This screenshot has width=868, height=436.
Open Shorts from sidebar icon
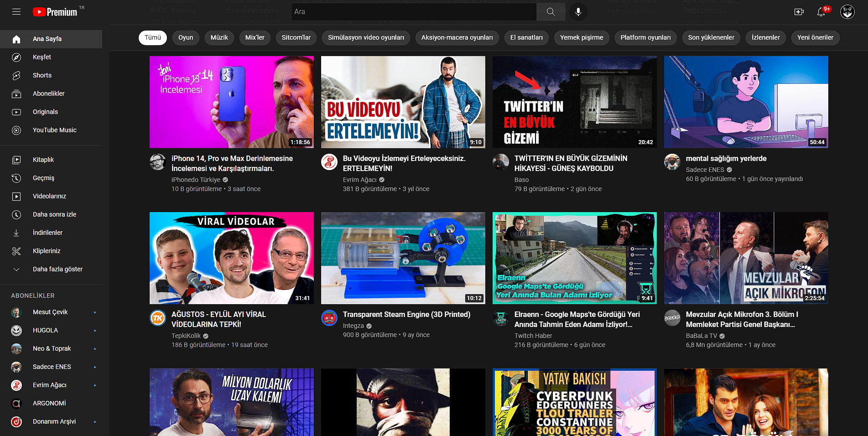tap(16, 76)
